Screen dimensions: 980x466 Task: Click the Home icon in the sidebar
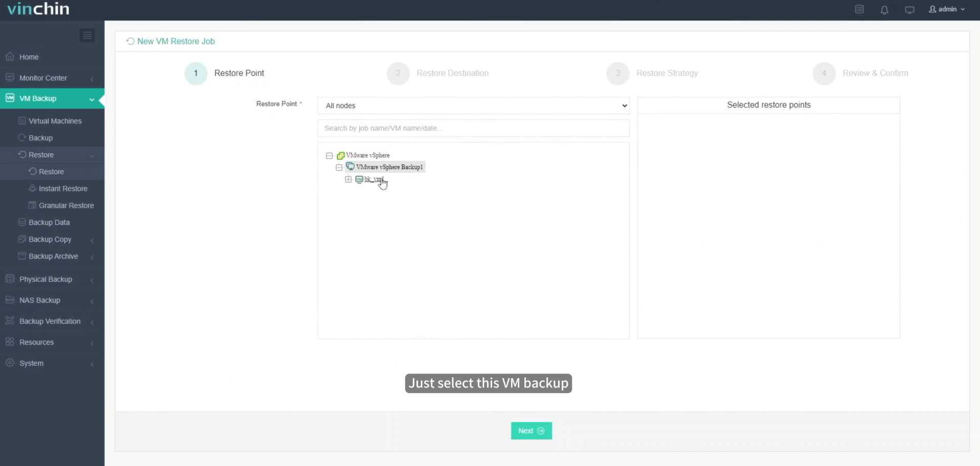[10, 56]
